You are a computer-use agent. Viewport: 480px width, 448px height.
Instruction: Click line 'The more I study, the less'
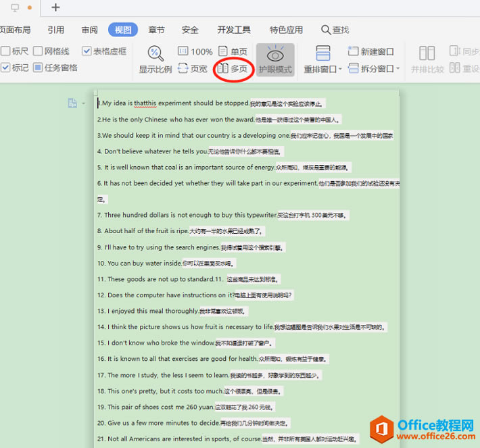(210, 375)
